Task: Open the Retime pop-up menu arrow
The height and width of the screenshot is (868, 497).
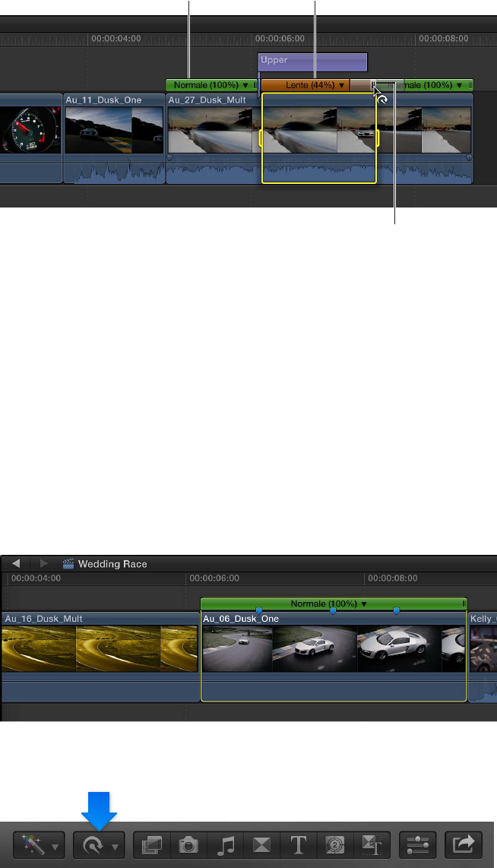Action: 115,847
